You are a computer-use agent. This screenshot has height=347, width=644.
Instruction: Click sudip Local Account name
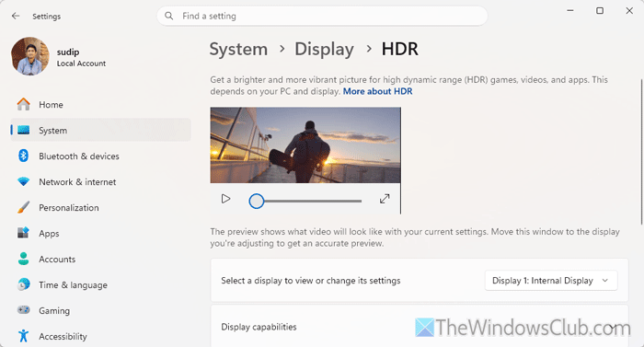pos(81,57)
